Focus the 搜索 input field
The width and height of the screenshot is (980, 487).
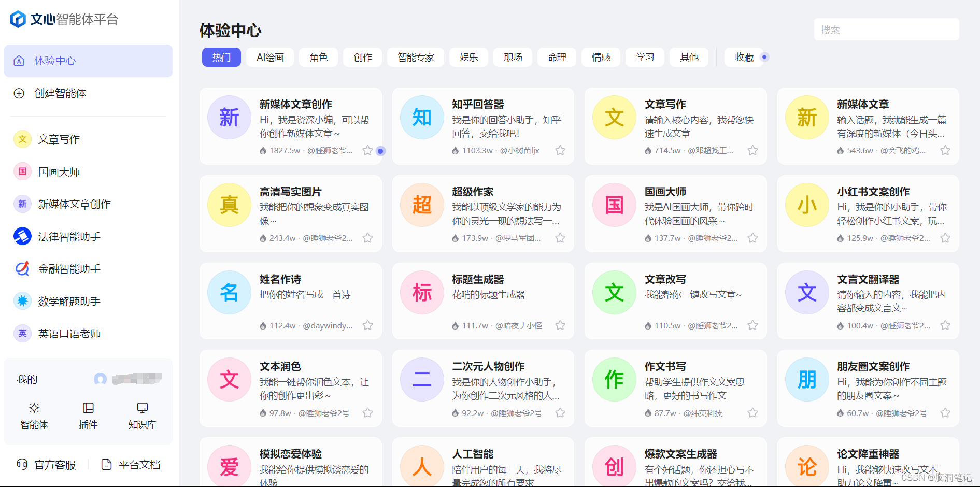pos(886,30)
